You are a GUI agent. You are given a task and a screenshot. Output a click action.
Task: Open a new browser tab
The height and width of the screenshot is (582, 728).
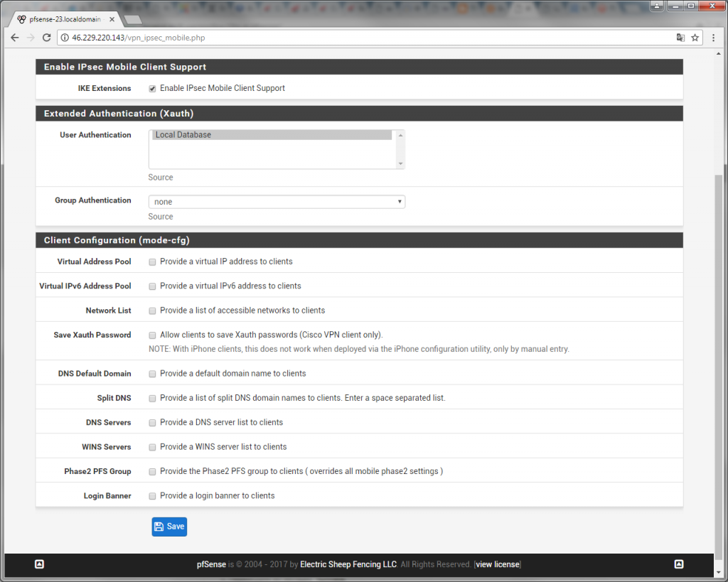pos(133,19)
